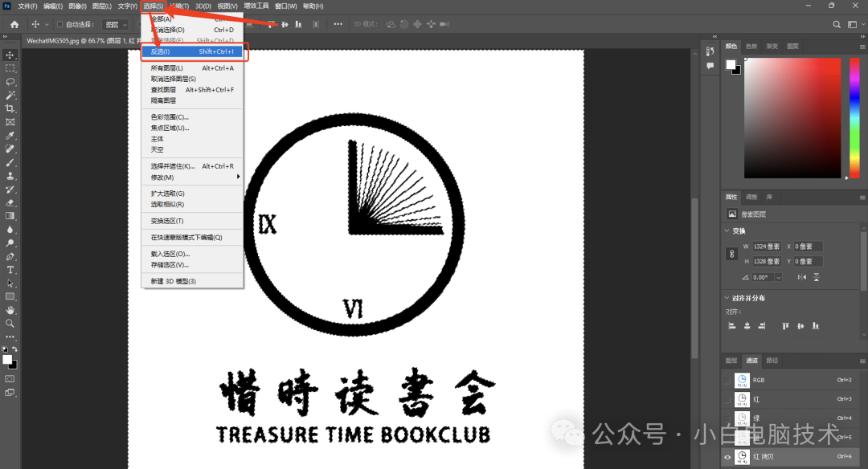Viewport: 868px width, 469px height.
Task: Click the vertical hue slider bar
Action: click(854, 118)
